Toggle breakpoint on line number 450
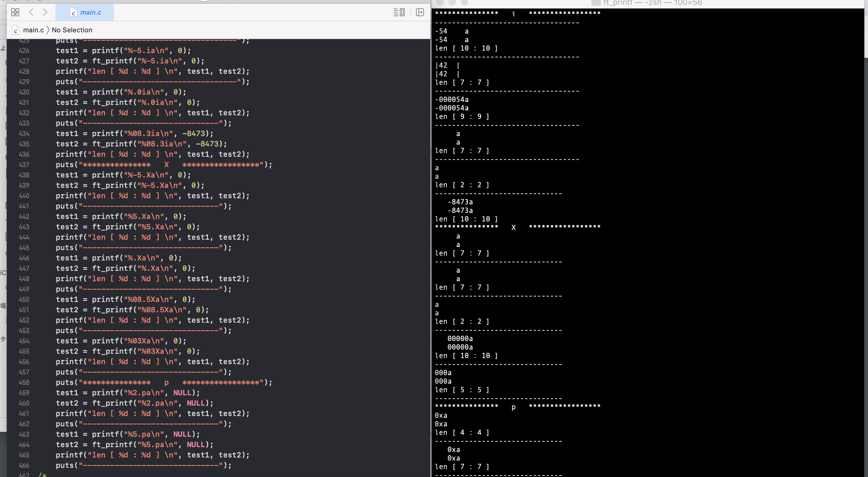This screenshot has width=868, height=477. [24, 299]
